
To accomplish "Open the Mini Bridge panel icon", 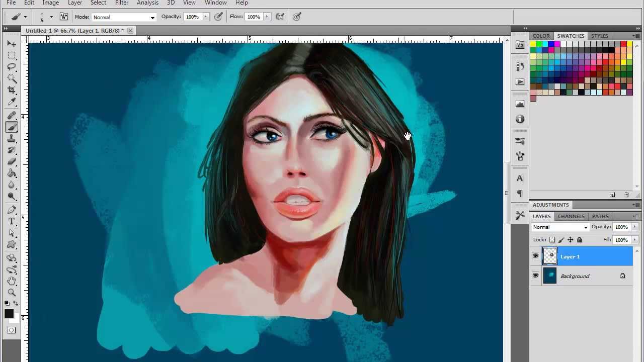I will [x=520, y=45].
